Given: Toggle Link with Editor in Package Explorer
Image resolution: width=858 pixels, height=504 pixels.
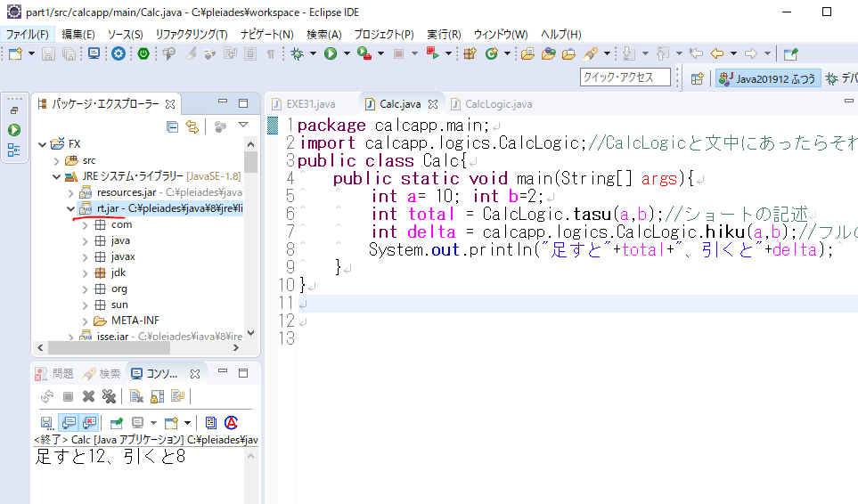Looking at the screenshot, I should (192, 127).
